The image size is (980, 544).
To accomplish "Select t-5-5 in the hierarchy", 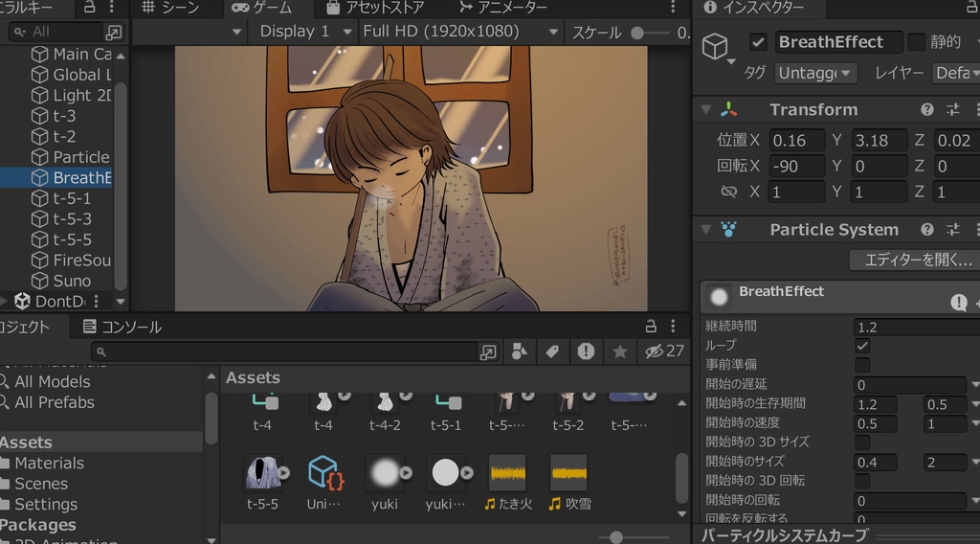I will 60,240.
